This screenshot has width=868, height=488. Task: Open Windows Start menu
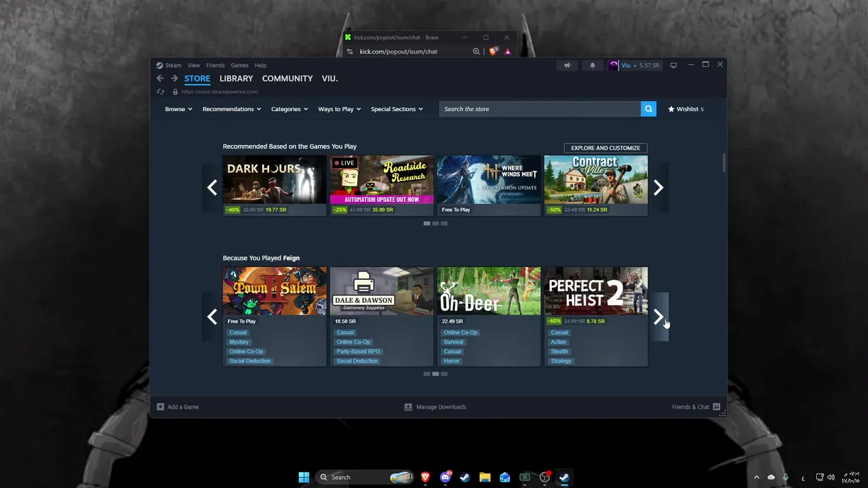(x=304, y=477)
